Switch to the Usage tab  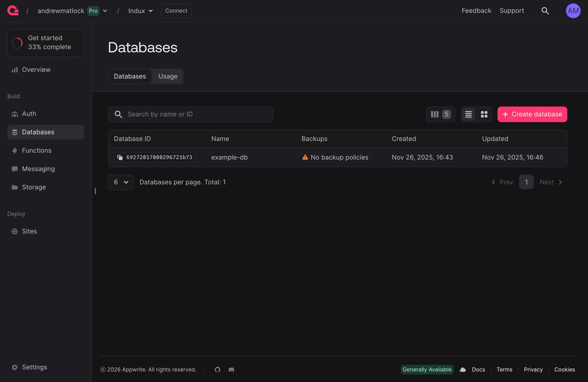pyautogui.click(x=168, y=76)
